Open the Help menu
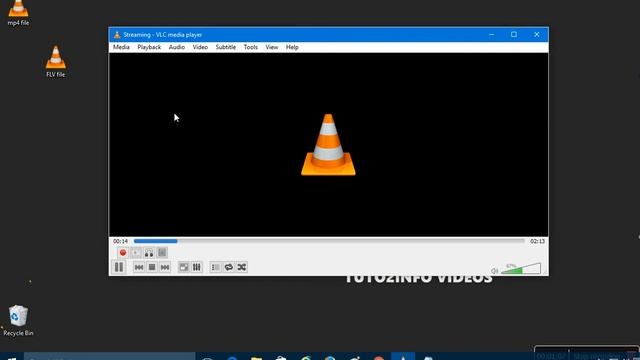 click(x=292, y=47)
